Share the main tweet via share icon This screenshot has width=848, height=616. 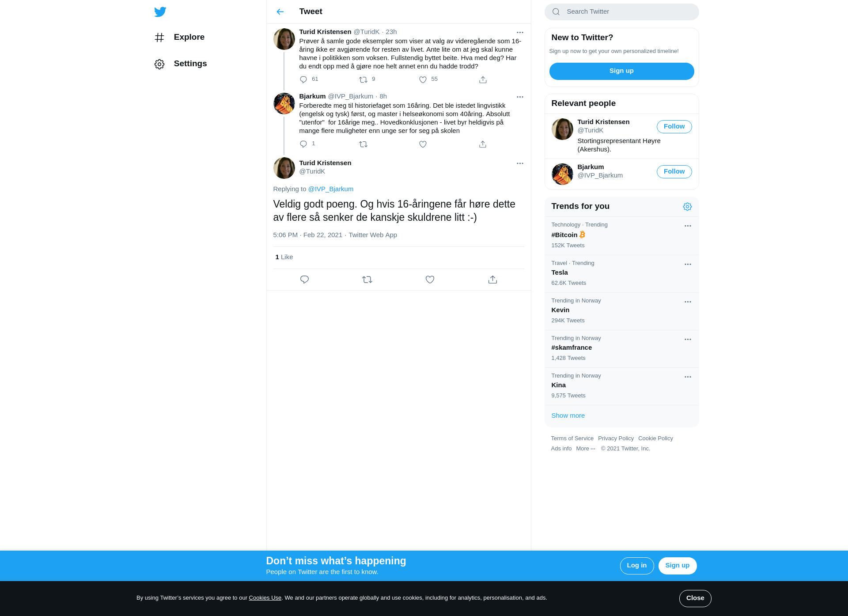[x=492, y=280]
